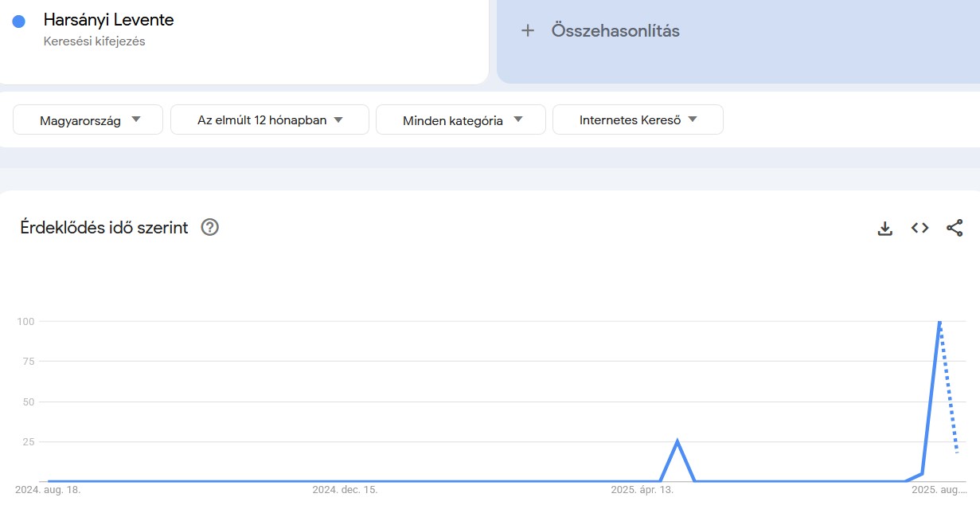Click the Összehasonlítás comparison field
980x521 pixels.
615,30
